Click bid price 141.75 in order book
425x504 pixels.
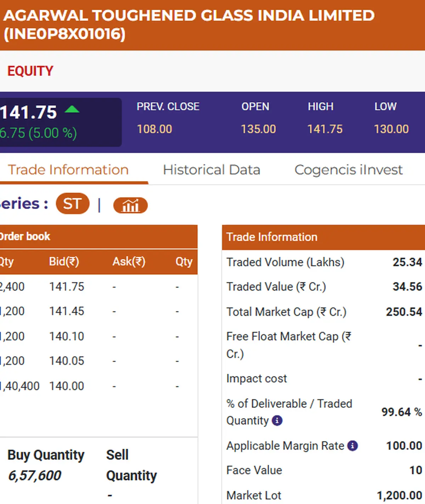click(67, 287)
